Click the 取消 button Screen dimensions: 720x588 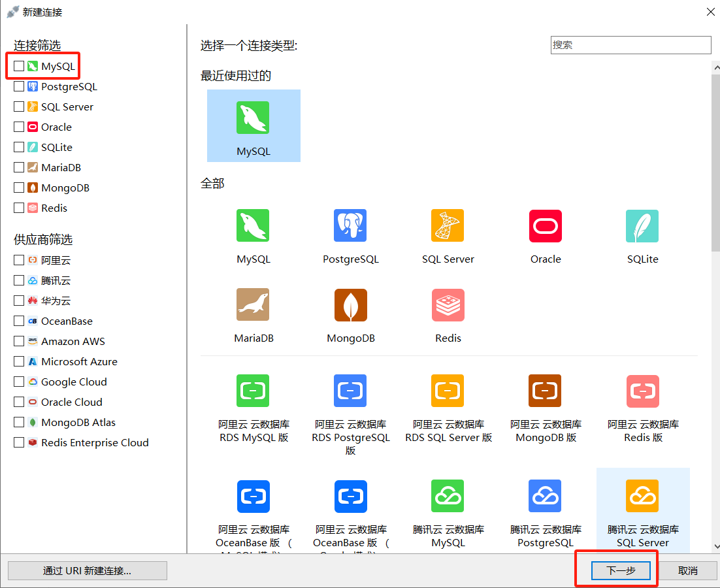(688, 570)
